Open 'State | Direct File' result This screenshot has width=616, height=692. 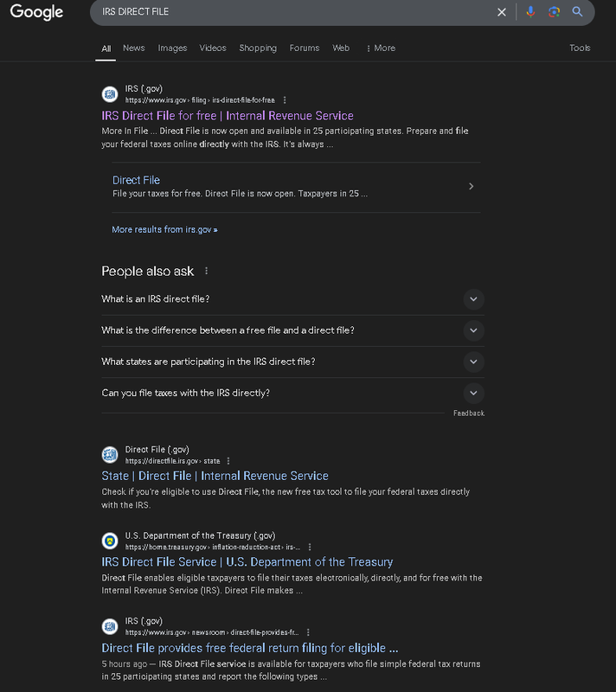[215, 476]
